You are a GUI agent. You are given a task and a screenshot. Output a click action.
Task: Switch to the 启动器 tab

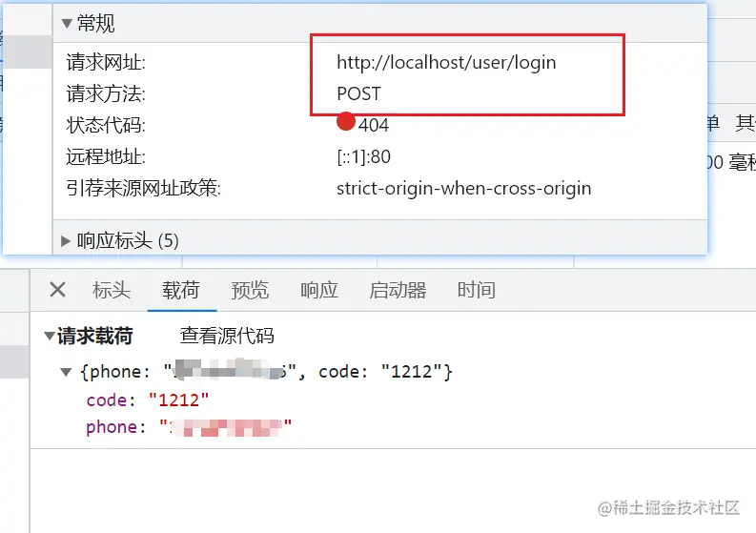coord(398,291)
